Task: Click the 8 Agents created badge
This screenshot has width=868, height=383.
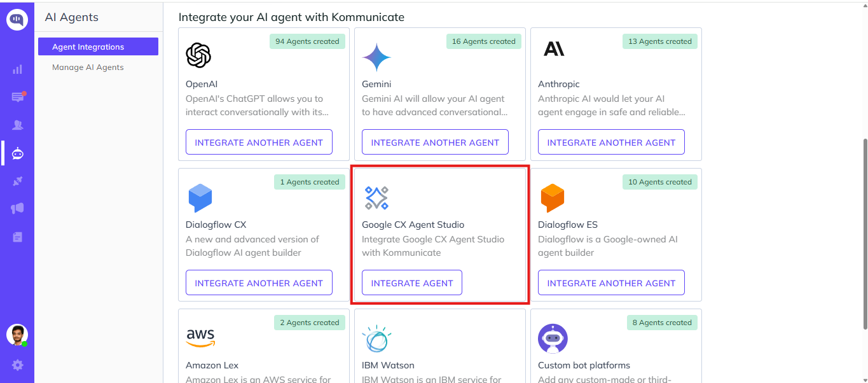Action: (662, 323)
